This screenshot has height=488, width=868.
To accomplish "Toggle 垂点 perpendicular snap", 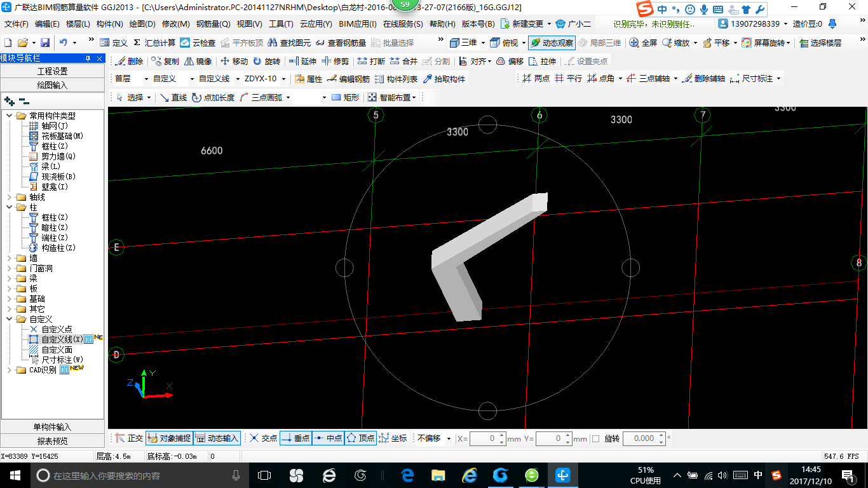I will (295, 438).
